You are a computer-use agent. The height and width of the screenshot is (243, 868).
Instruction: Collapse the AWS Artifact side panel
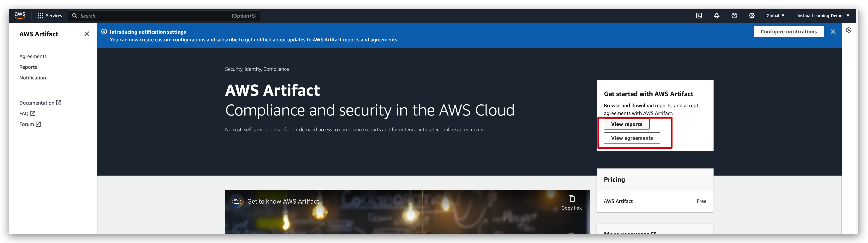coord(87,34)
